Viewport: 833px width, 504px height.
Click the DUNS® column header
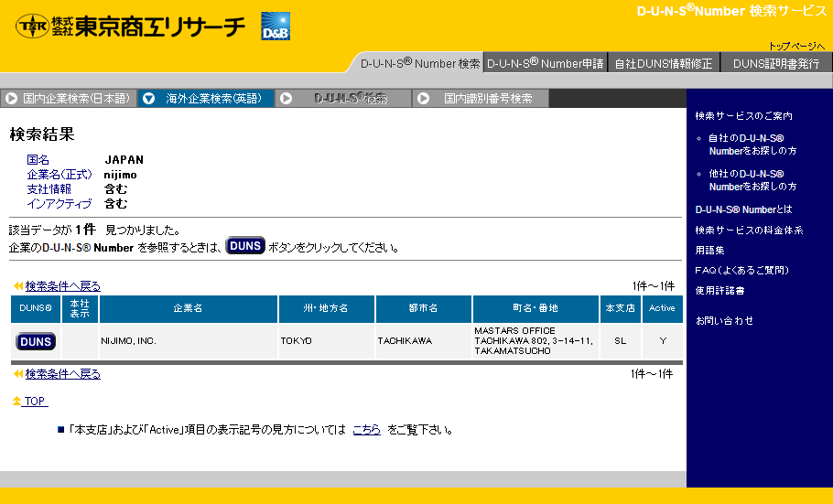click(36, 308)
